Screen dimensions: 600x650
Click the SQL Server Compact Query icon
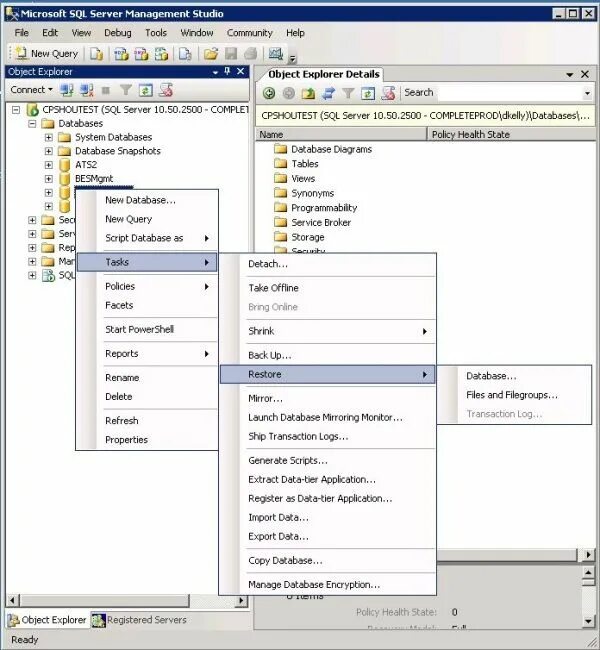pyautogui.click(x=185, y=54)
